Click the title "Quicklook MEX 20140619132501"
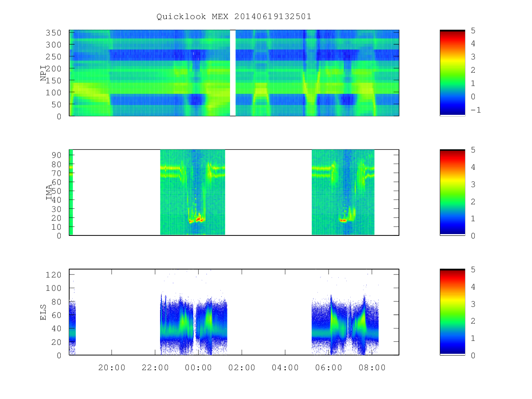The image size is (532, 399). [x=234, y=16]
